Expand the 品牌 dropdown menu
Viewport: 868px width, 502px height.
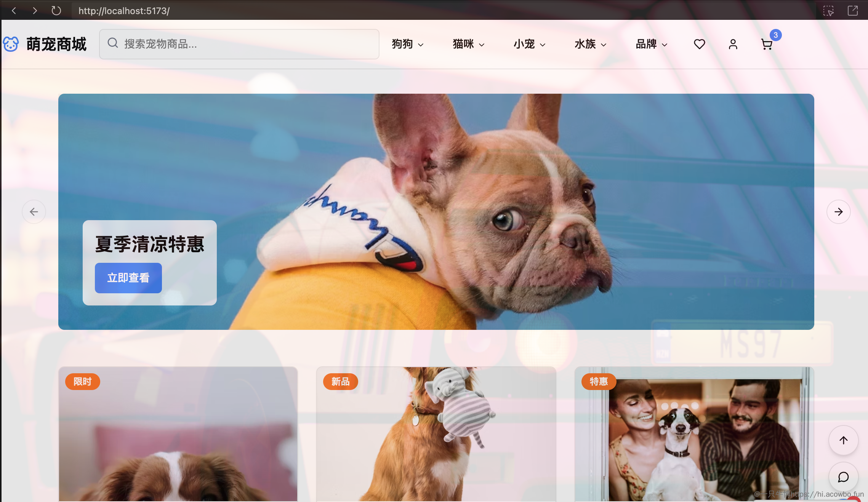pos(652,44)
